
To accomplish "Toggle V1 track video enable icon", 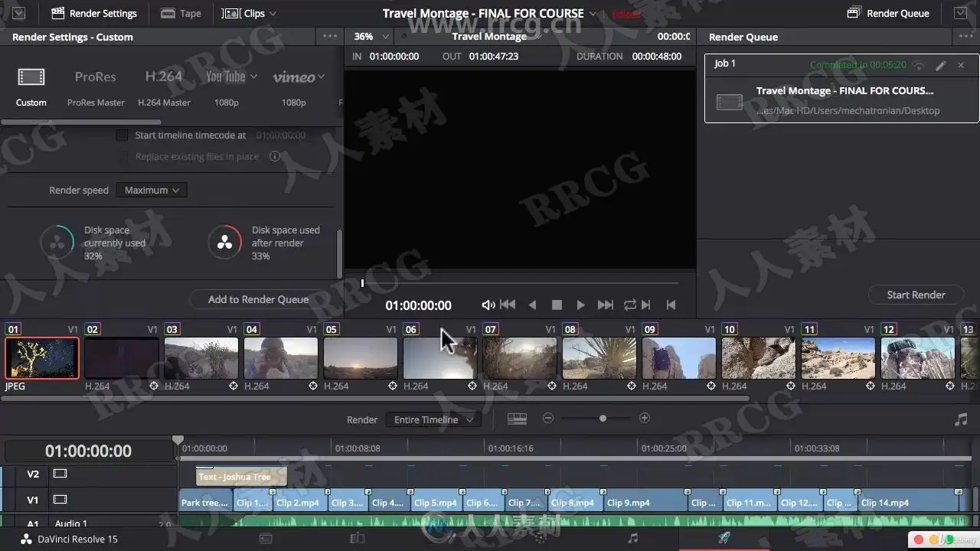I will [60, 500].
